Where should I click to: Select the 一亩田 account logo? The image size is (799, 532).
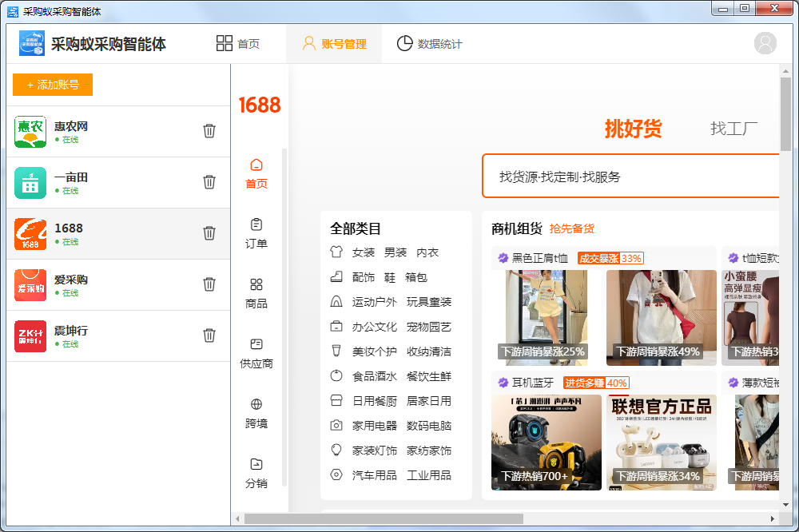[x=30, y=182]
